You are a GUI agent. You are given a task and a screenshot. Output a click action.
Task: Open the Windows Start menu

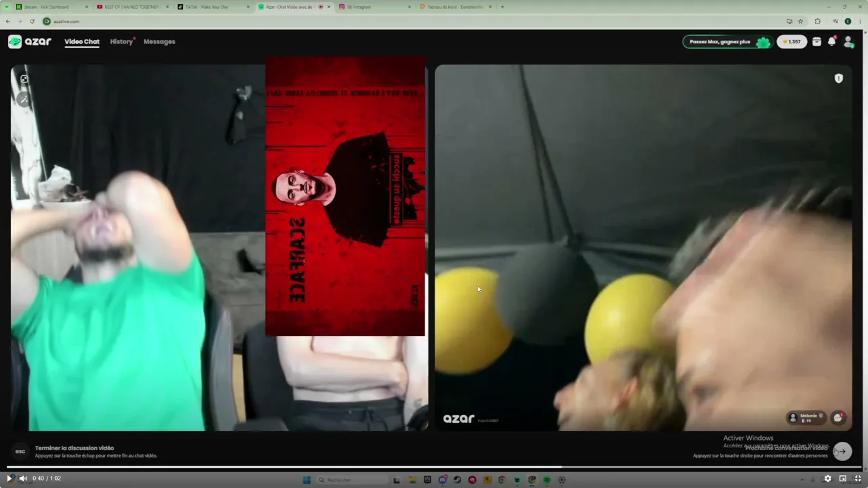tap(307, 480)
